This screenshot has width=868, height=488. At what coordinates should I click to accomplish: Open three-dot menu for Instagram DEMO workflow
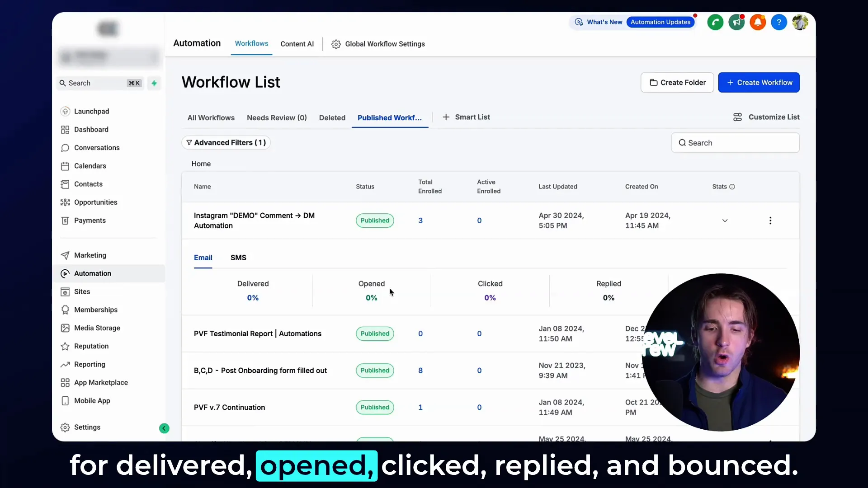(770, 221)
